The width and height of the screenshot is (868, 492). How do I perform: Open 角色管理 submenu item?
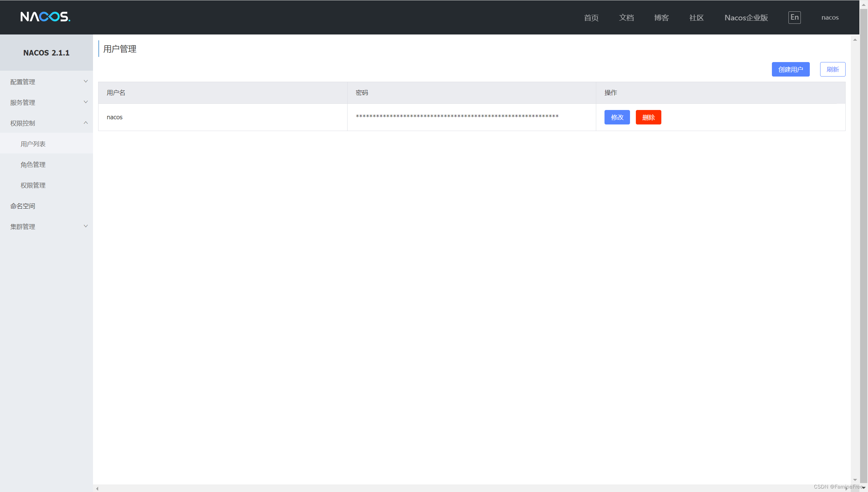pyautogui.click(x=33, y=165)
